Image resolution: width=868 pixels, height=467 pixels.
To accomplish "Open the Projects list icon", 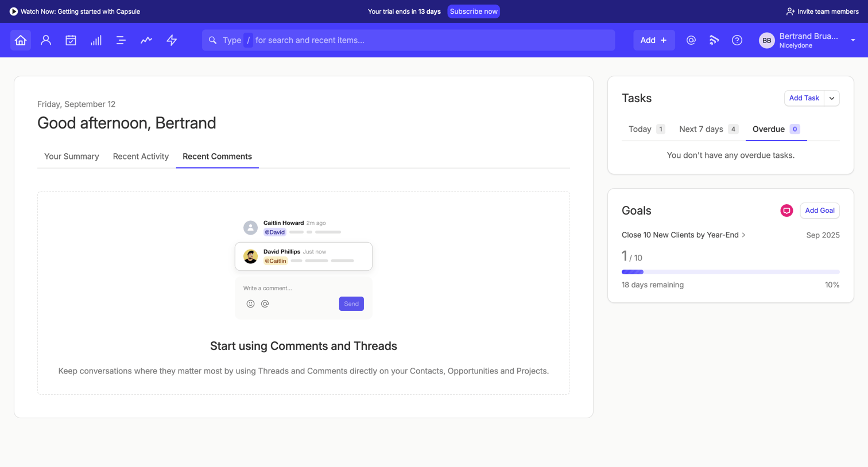I will pyautogui.click(x=121, y=40).
